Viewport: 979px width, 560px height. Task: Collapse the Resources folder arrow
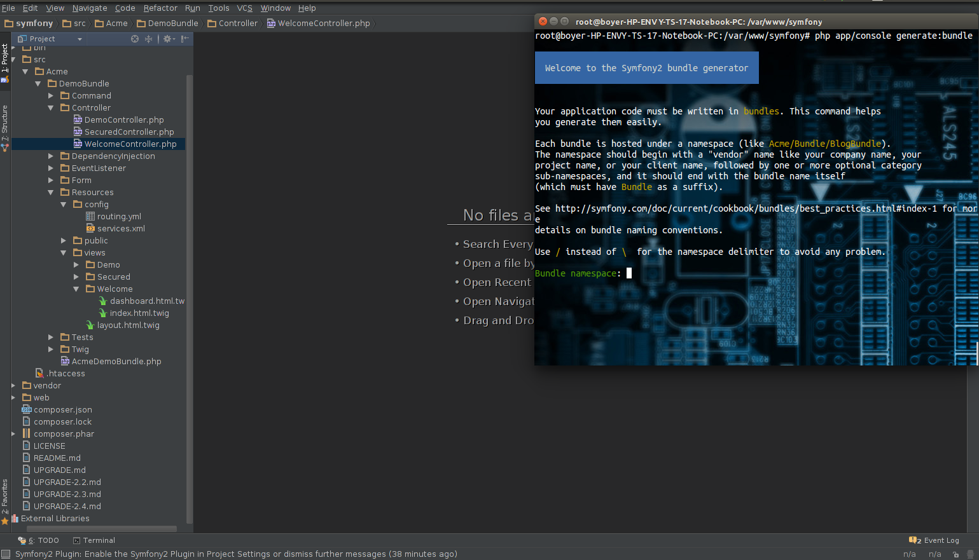[51, 193]
